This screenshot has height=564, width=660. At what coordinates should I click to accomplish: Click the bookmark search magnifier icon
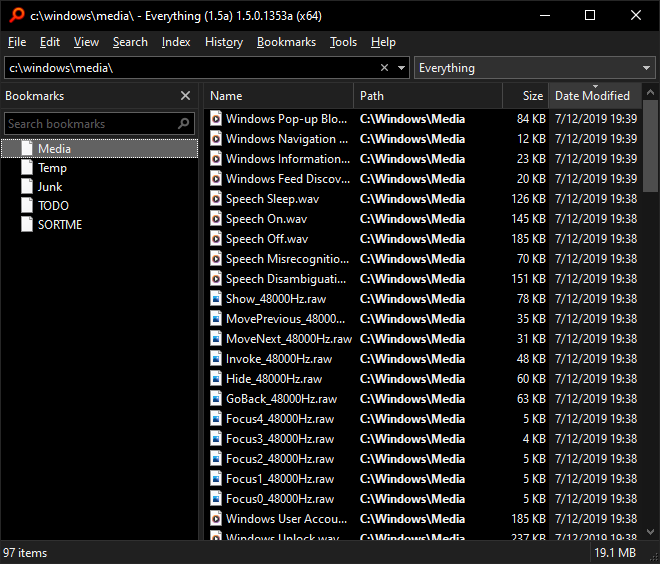click(184, 123)
